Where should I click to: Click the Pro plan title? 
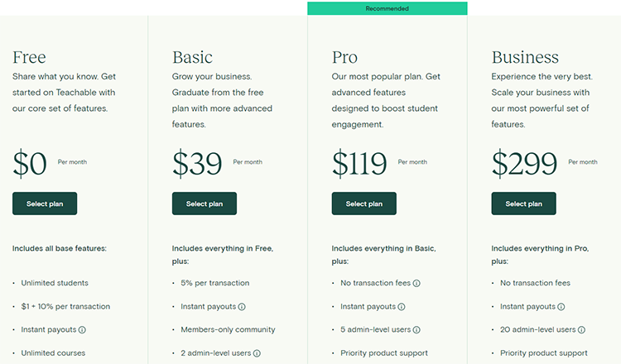(344, 57)
